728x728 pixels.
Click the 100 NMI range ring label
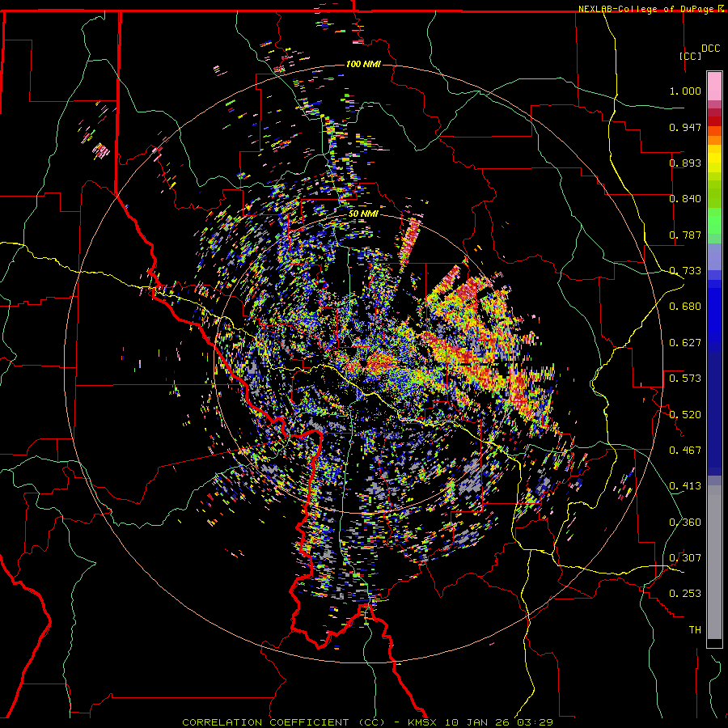[363, 64]
